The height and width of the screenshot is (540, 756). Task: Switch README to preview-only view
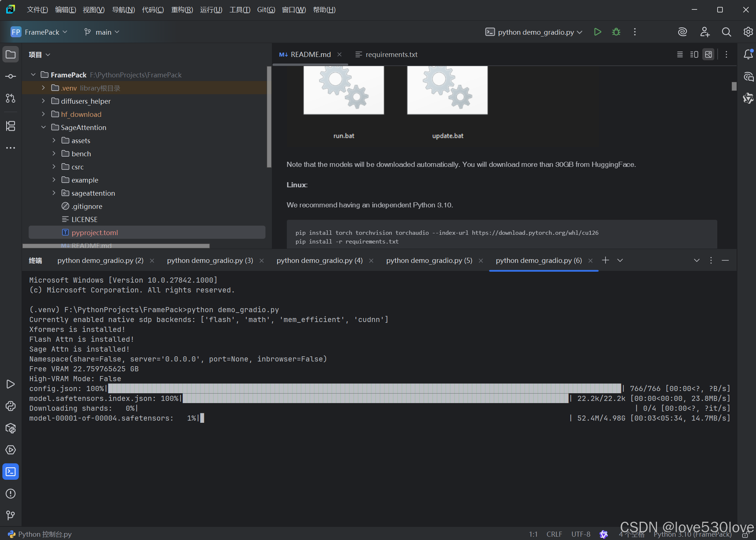[x=708, y=54]
